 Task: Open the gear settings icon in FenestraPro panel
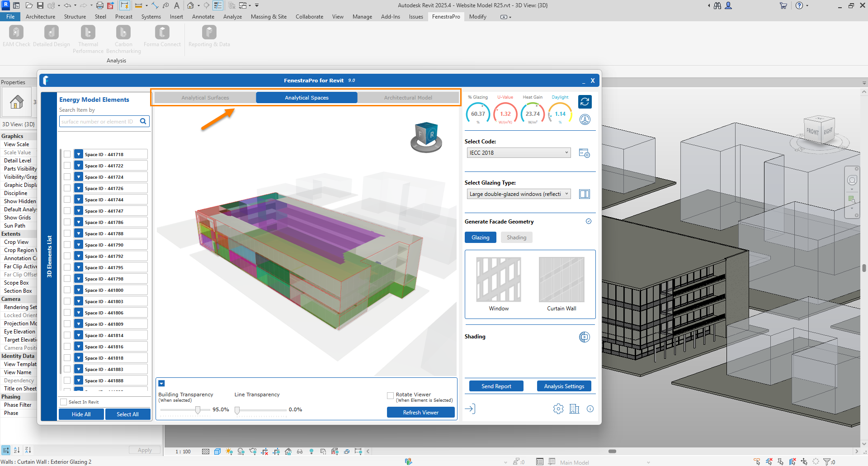tap(558, 409)
